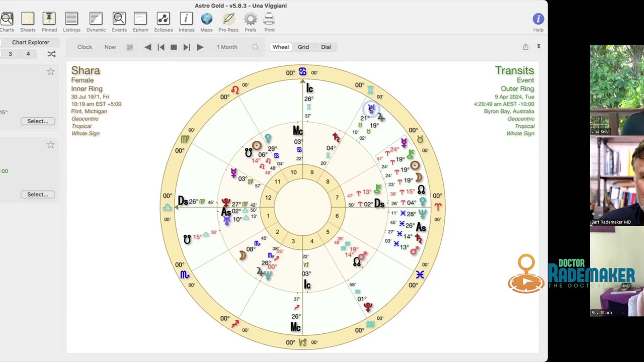
Task: Star the second chart in explorer
Action: pos(50,145)
